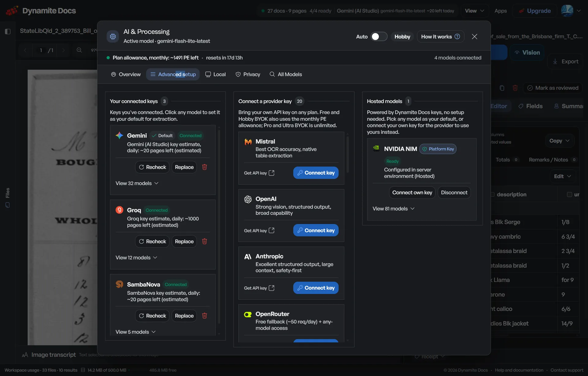Click the zoom out magnifier in document toolbar
Viewport: 588px width, 376px height.
coord(79,50)
